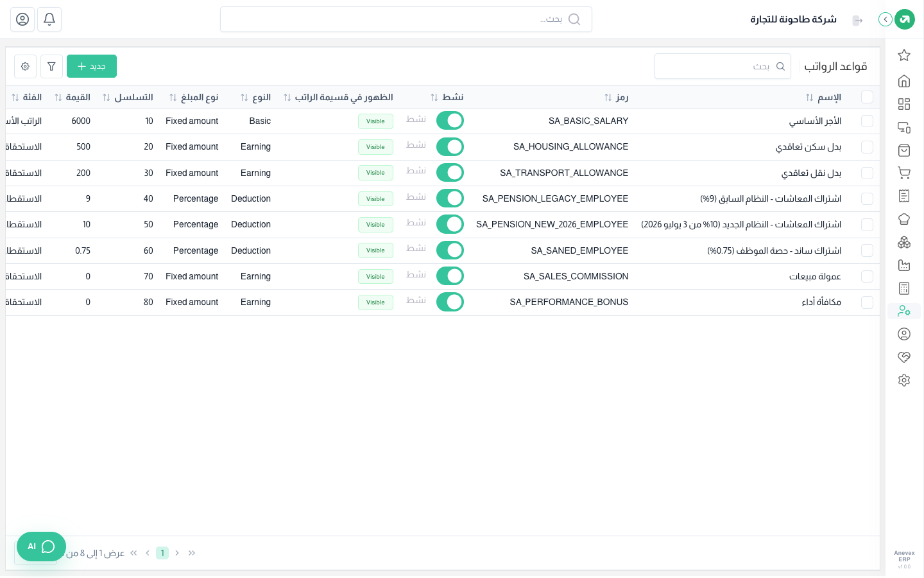
Task: Click the جديد new button
Action: [92, 66]
